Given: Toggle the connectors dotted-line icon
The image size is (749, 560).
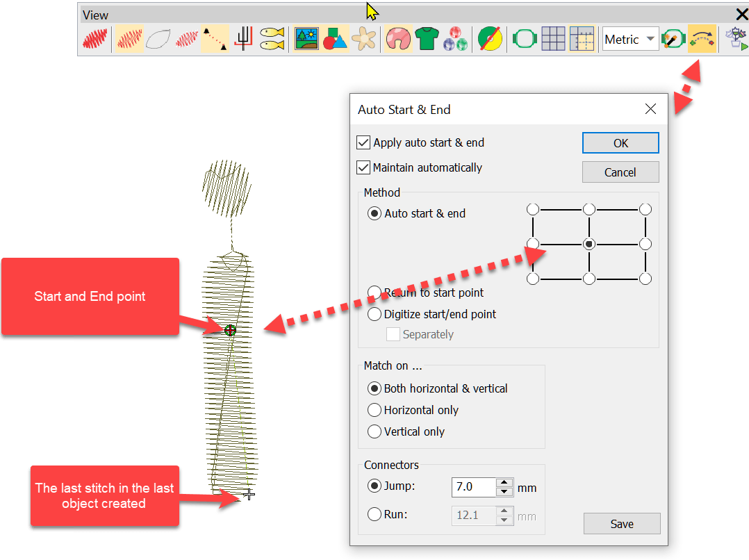Looking at the screenshot, I should (x=215, y=40).
